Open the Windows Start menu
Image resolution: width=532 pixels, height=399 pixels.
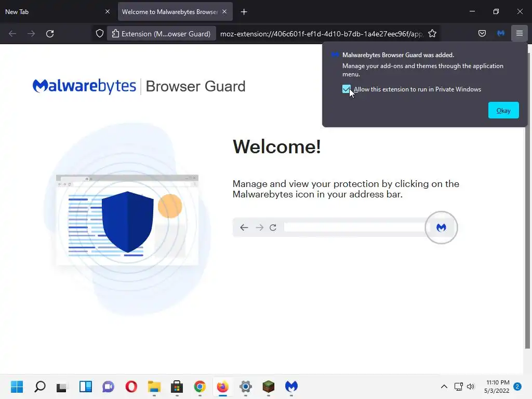tap(17, 387)
